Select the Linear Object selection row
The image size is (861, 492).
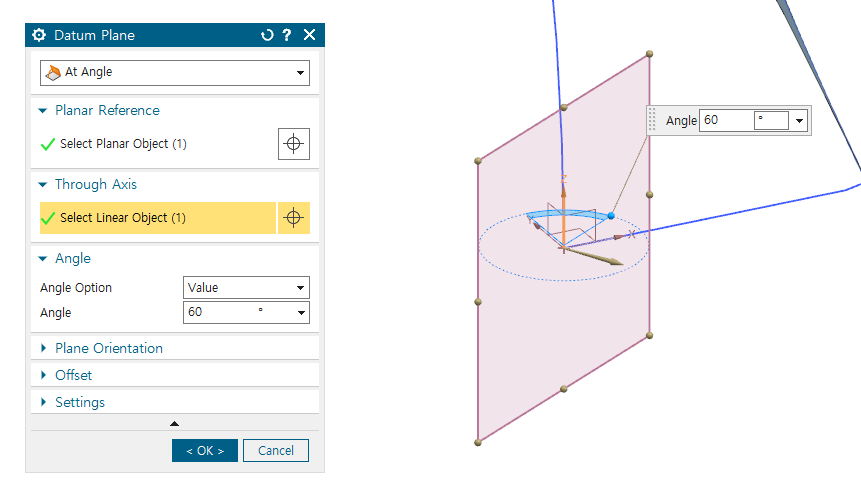tap(157, 218)
